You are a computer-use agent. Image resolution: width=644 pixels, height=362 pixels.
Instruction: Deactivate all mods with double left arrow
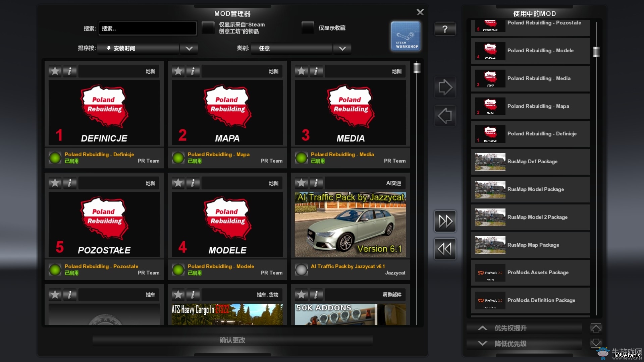coord(445,249)
